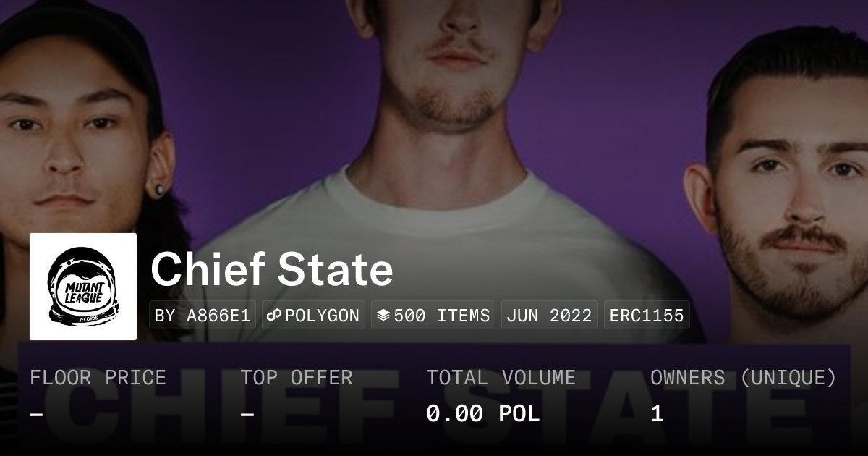This screenshot has width=868, height=456.
Task: Click the Polygon chain link icon
Action: click(274, 316)
